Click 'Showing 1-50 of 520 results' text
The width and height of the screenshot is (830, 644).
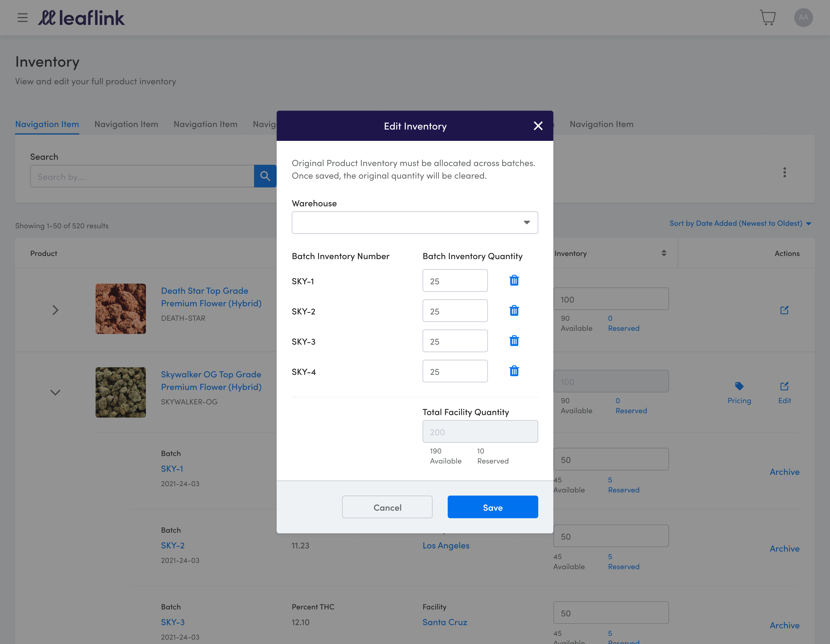(x=62, y=226)
